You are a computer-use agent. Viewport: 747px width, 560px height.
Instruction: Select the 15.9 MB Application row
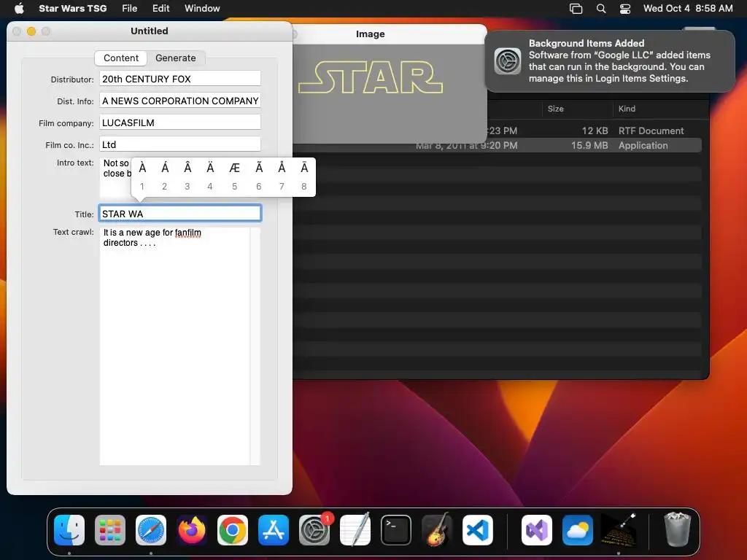click(497, 145)
